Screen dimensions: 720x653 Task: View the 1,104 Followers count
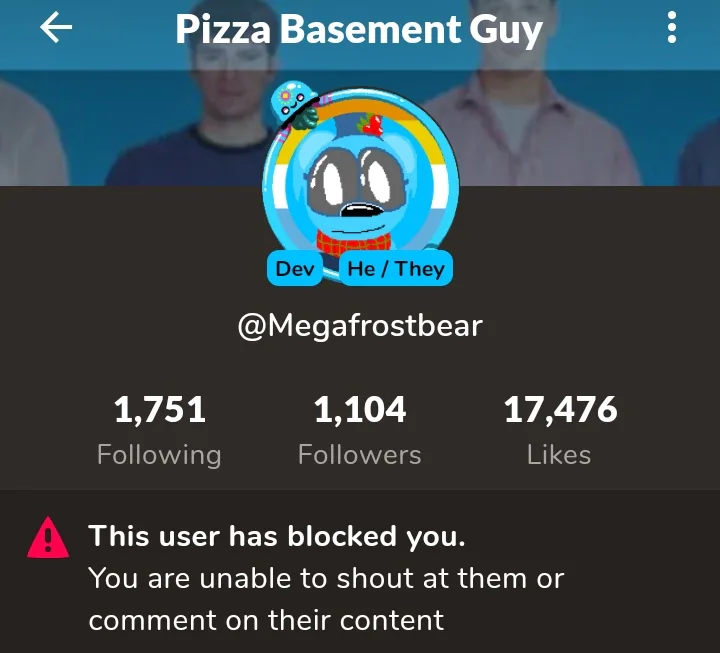pos(360,409)
